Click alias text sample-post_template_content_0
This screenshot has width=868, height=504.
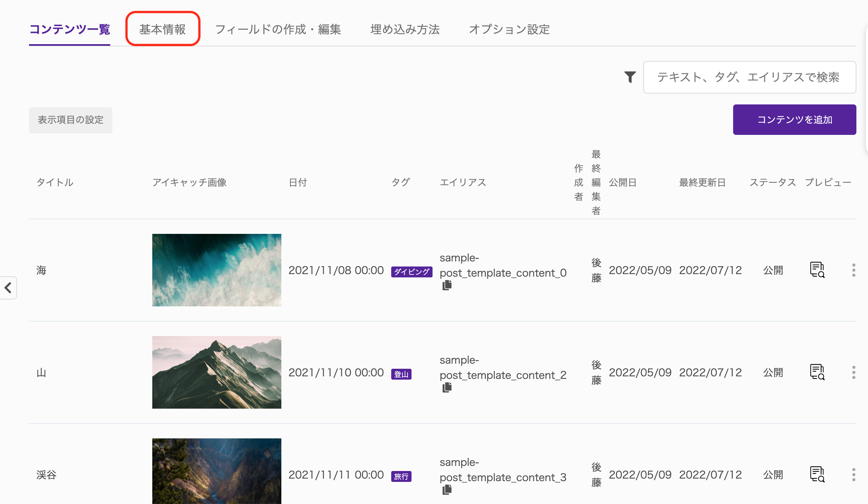click(503, 265)
